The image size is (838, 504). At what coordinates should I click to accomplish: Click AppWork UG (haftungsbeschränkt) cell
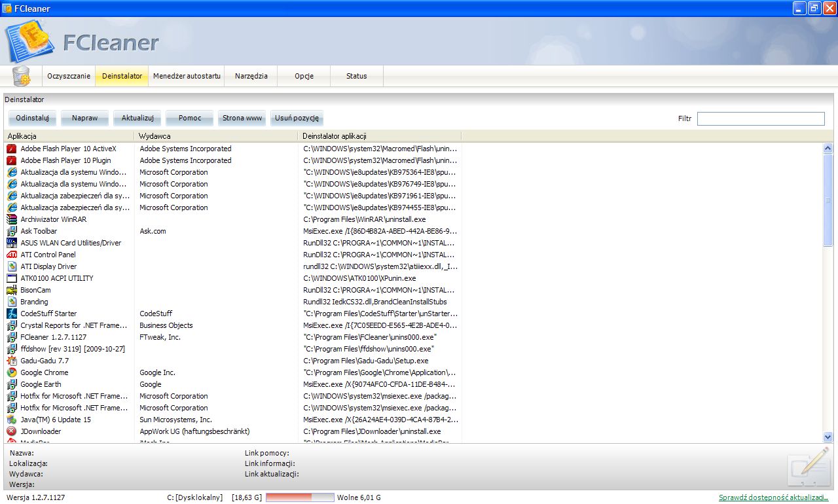(194, 431)
